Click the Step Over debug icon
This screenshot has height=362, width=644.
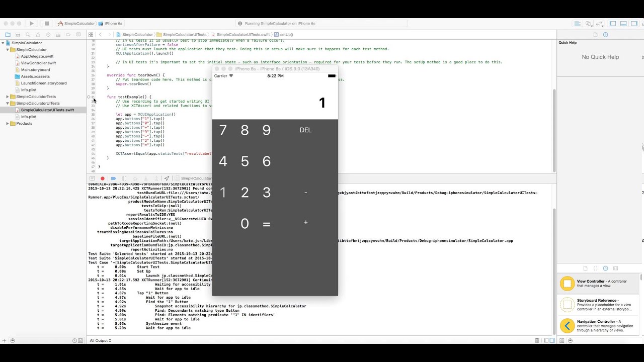click(135, 178)
